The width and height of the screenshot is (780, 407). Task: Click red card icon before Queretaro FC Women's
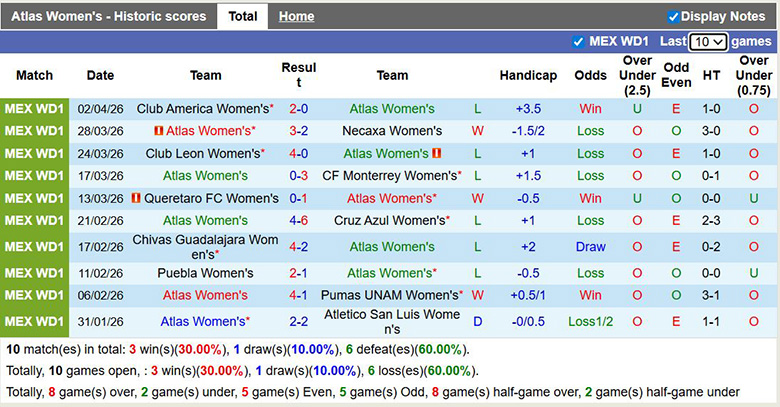tap(137, 198)
